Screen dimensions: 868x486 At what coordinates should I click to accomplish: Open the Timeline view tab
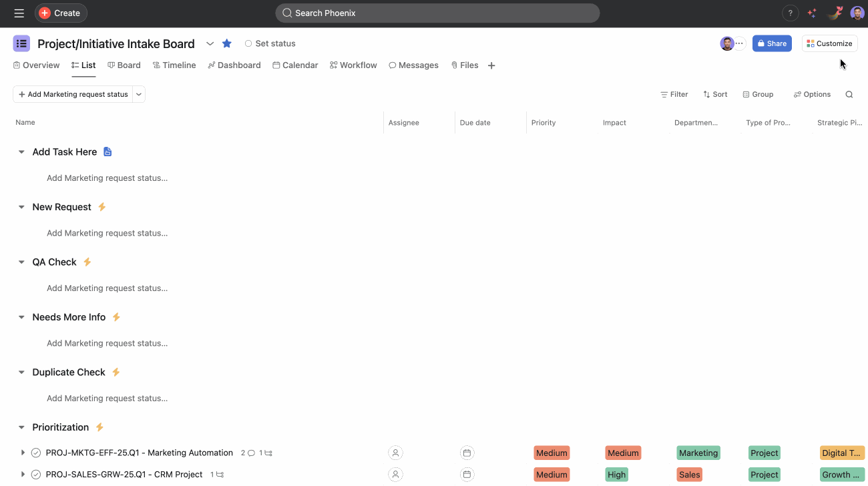coord(174,65)
